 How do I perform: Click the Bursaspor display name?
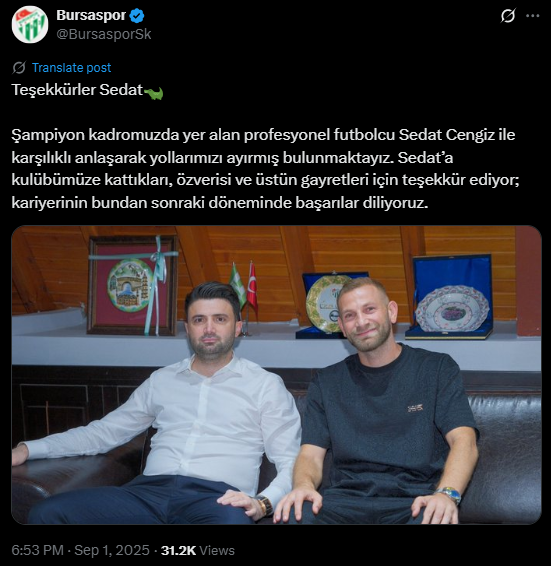click(91, 15)
